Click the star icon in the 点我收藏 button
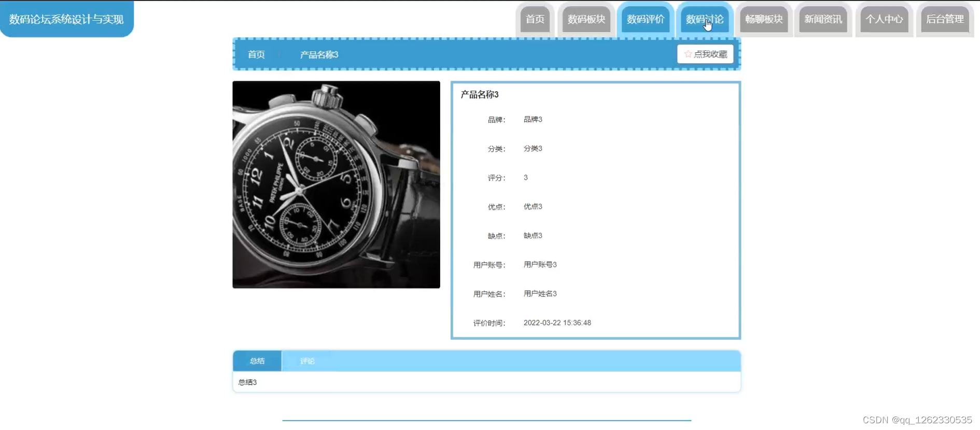This screenshot has height=430, width=980. (688, 54)
